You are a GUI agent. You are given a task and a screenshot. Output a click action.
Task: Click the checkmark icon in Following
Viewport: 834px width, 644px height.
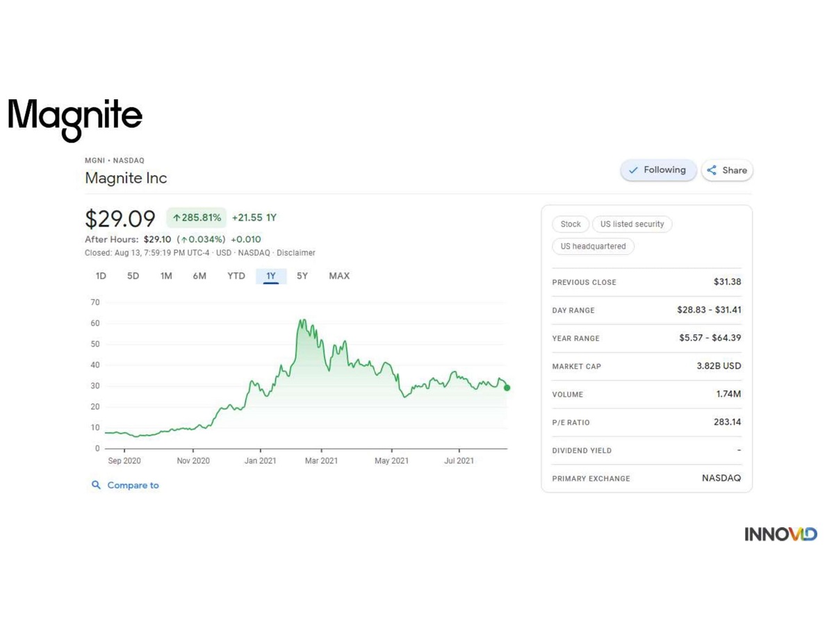[x=633, y=170]
